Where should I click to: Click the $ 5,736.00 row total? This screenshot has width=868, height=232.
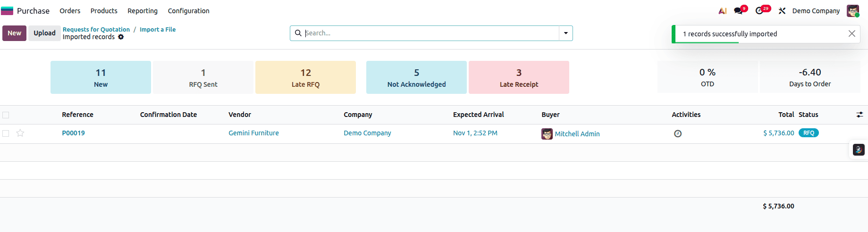pyautogui.click(x=778, y=133)
